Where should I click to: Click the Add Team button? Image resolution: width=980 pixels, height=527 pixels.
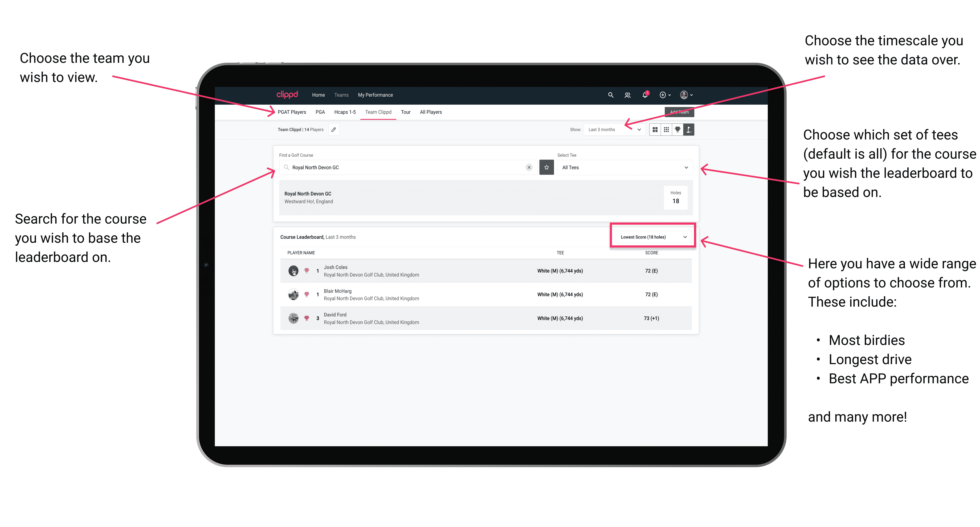[680, 112]
